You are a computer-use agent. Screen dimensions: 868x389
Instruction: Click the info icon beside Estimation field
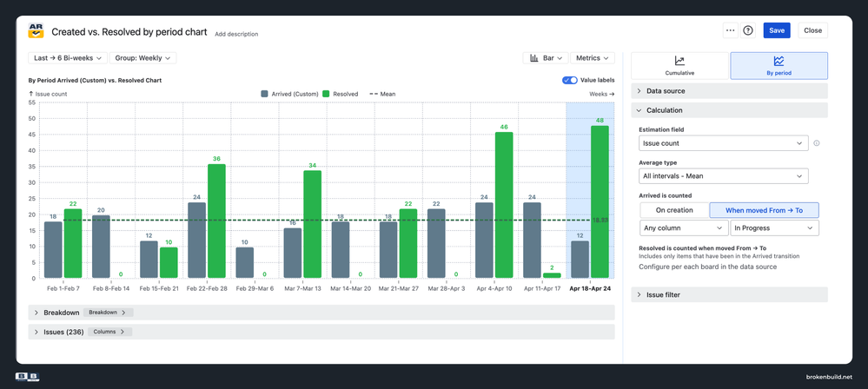pos(817,143)
